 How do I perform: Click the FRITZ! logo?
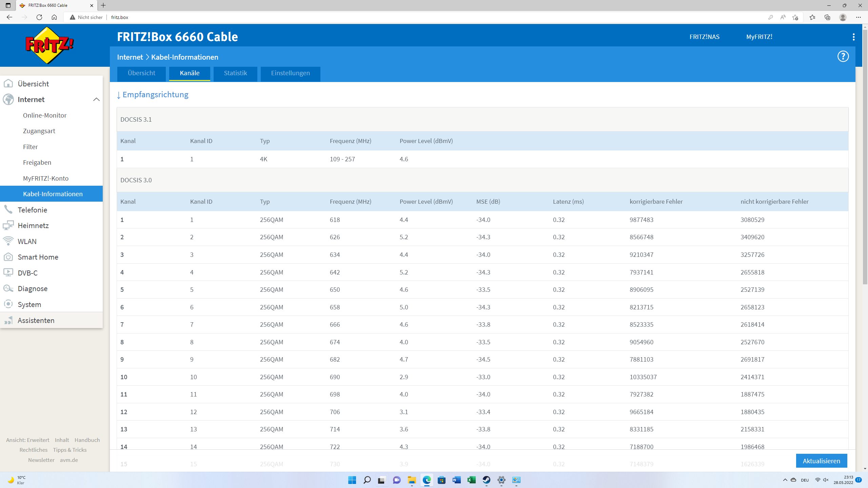[50, 45]
